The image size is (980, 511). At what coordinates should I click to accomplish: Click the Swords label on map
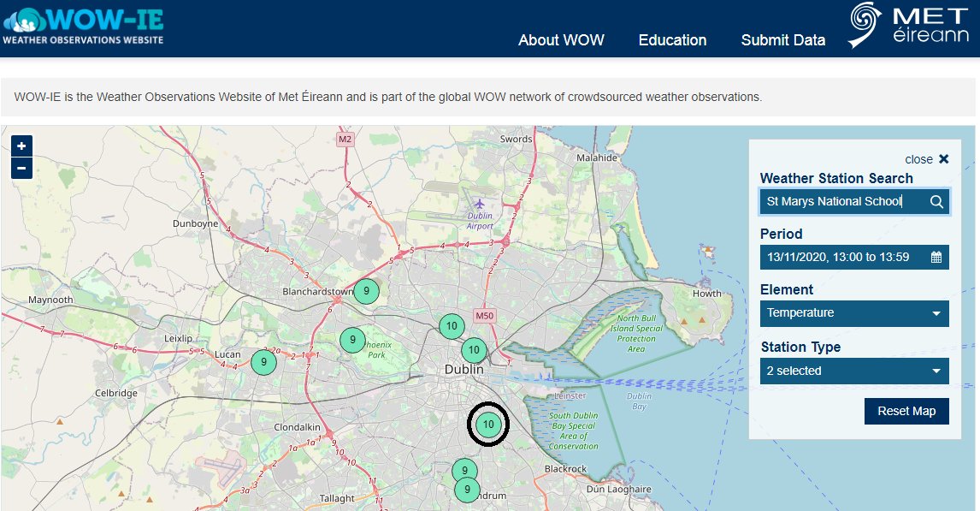(517, 139)
